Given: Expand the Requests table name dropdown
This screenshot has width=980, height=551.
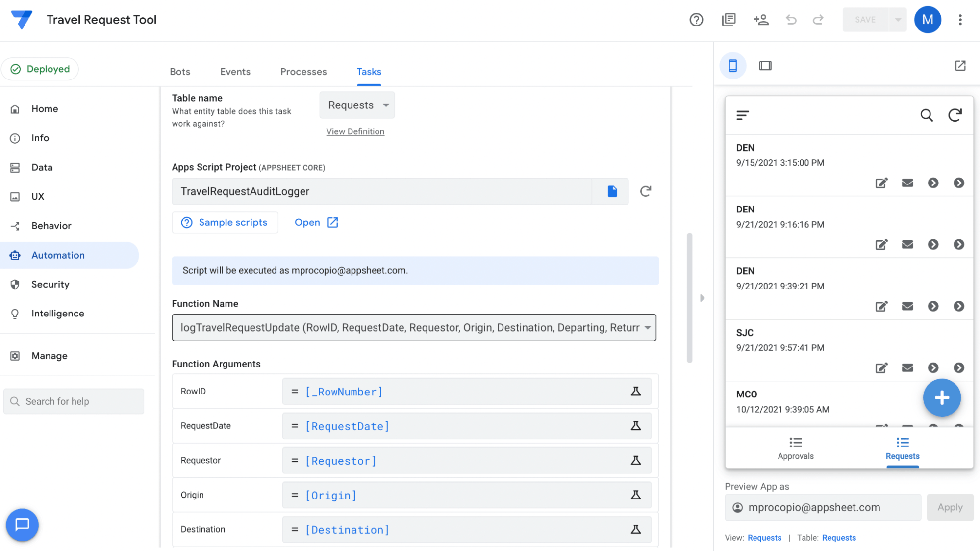Looking at the screenshot, I should (x=357, y=105).
